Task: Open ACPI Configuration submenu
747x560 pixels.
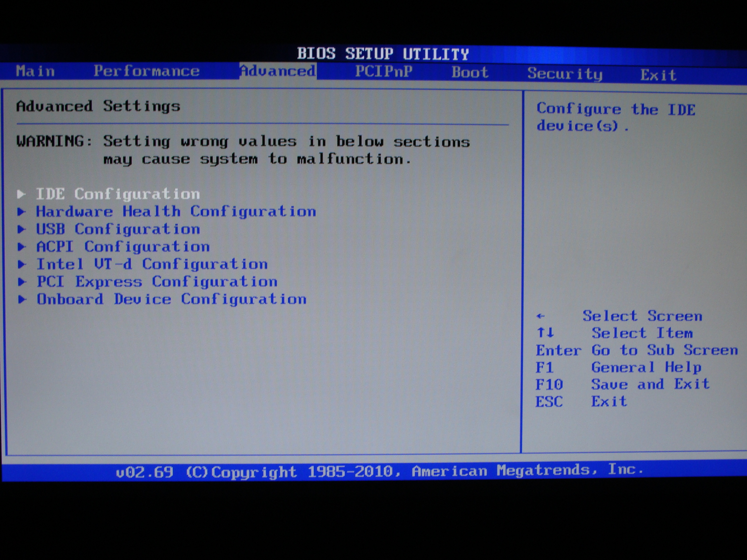Action: click(x=123, y=247)
